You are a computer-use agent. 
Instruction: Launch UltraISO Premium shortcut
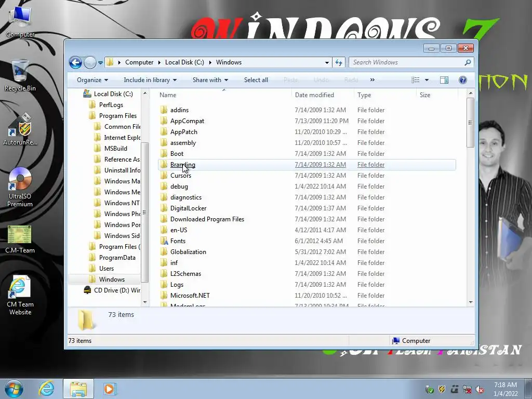(x=20, y=187)
